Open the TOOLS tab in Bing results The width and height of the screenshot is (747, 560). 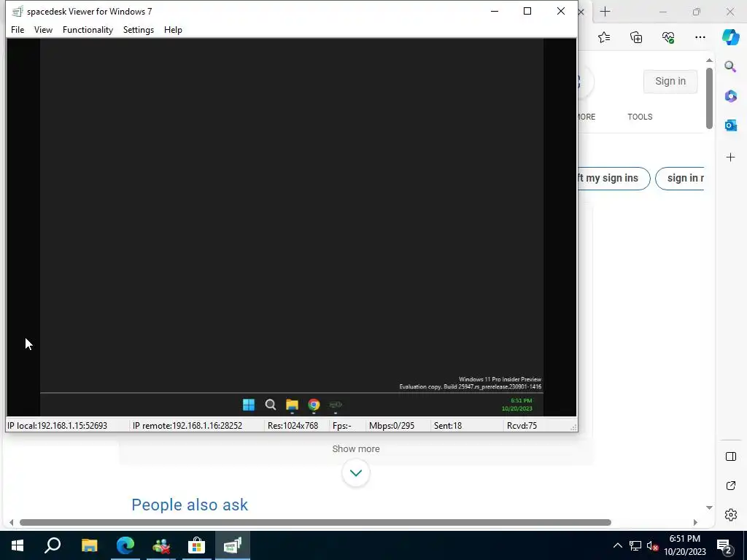[x=640, y=117]
